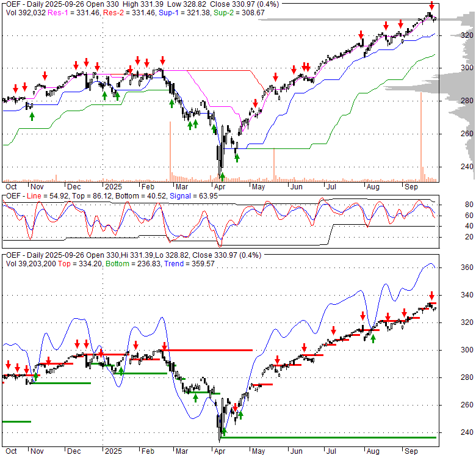476x455 pixels.
Task: Click the tall February volume spike bar in top chart
Action: tap(170, 151)
